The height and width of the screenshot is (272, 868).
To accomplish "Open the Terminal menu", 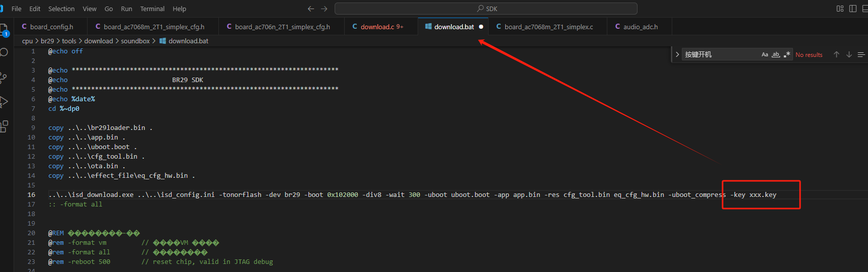I will (152, 9).
